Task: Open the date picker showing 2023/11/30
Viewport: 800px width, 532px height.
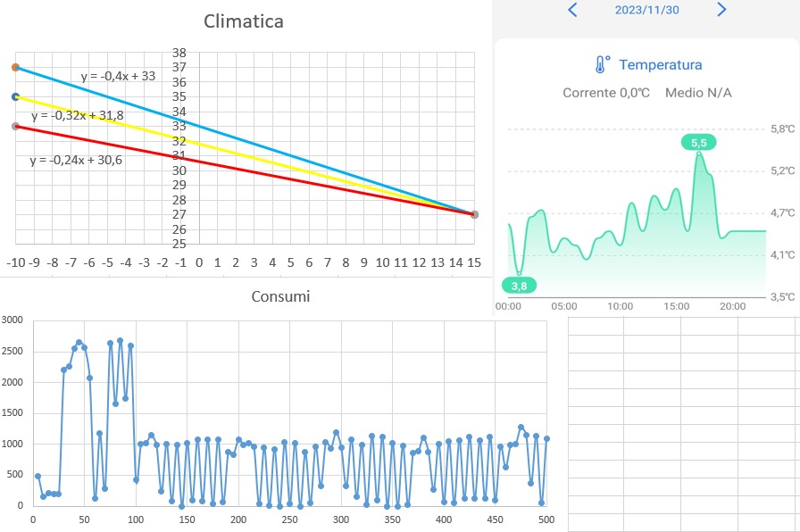Action: (647, 10)
